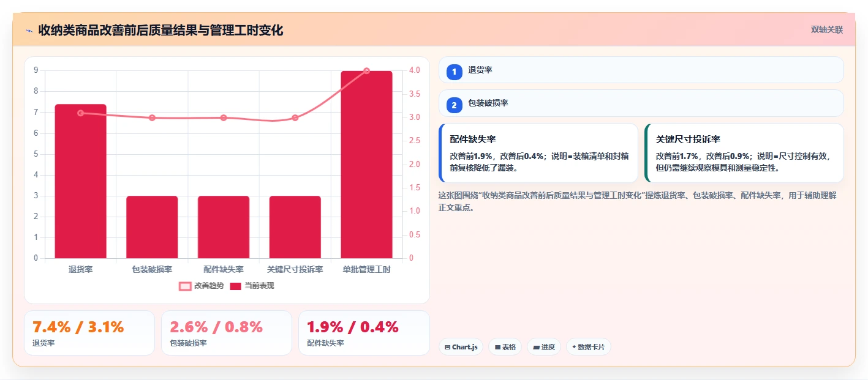Click the trend line point above 包装破损率
Screen dimensions: 868x380
[152, 117]
